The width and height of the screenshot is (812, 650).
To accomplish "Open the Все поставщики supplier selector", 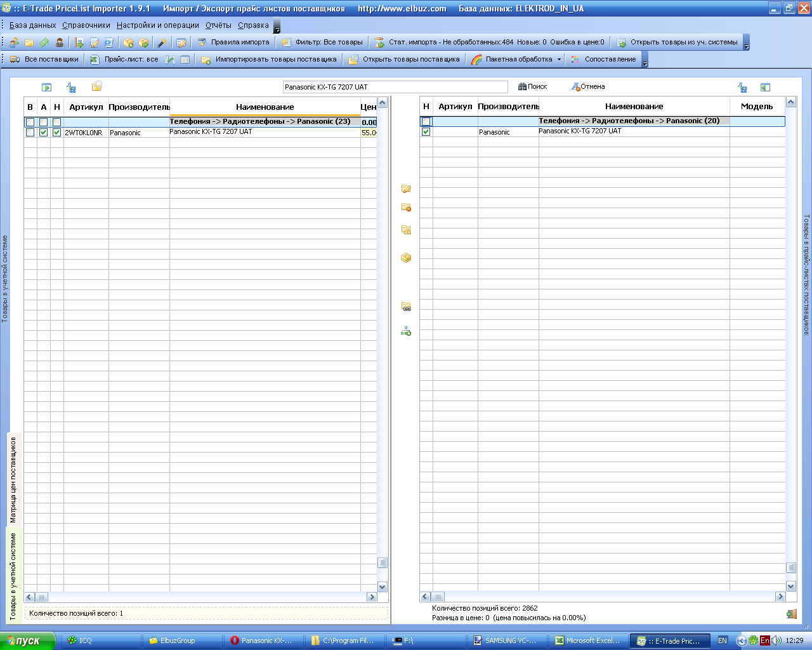I will coord(44,60).
